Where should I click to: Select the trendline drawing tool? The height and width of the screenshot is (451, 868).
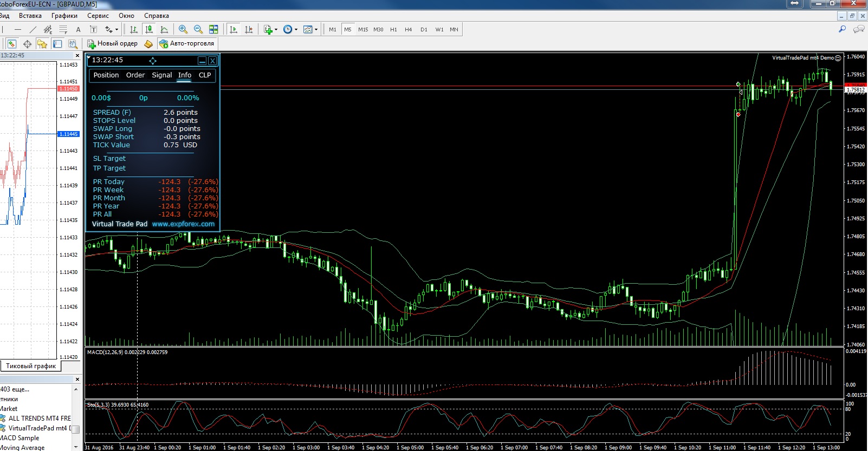click(x=33, y=30)
